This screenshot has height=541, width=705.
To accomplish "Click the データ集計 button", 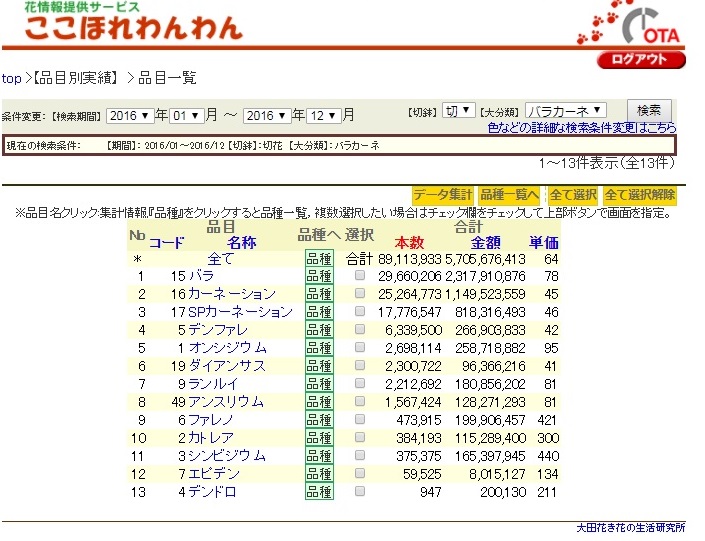I will click(x=442, y=195).
